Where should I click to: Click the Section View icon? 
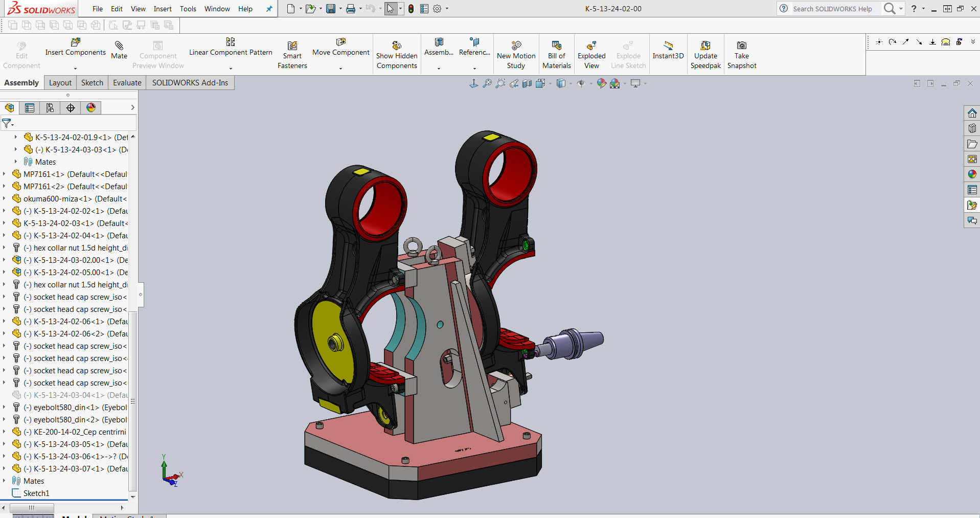click(x=527, y=83)
